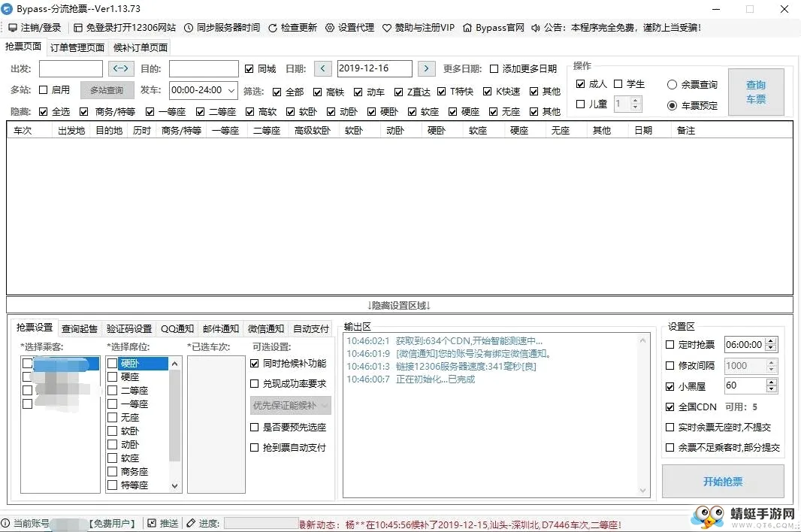
Task: Switch to 订单管理页面 tab
Action: tap(77, 47)
